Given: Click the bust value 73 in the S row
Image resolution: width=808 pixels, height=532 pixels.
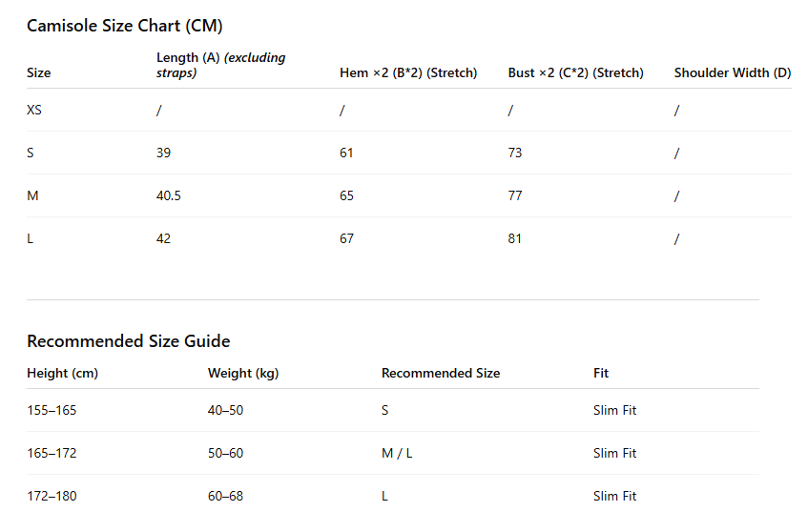Looking at the screenshot, I should click(x=515, y=153).
